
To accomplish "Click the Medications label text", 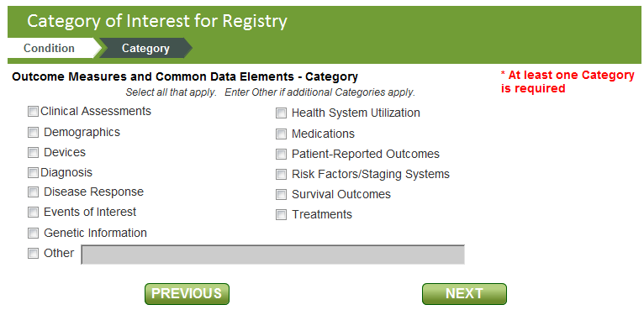I will (323, 134).
